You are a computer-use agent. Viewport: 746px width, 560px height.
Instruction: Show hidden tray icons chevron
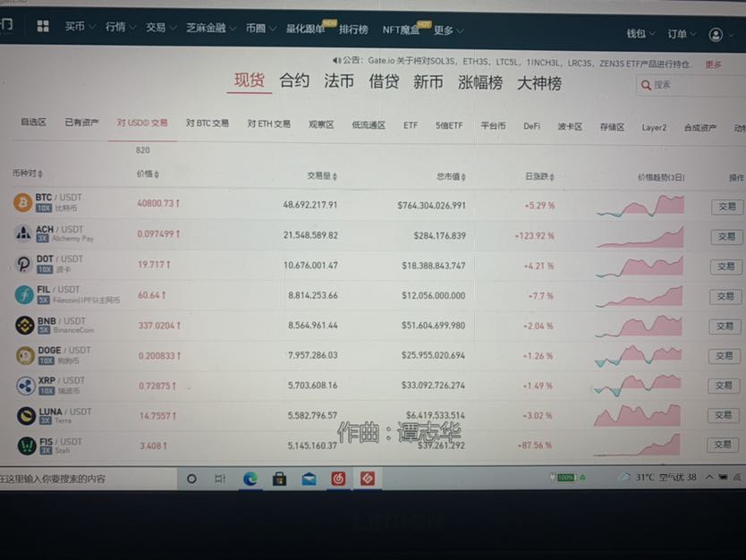coord(709,476)
